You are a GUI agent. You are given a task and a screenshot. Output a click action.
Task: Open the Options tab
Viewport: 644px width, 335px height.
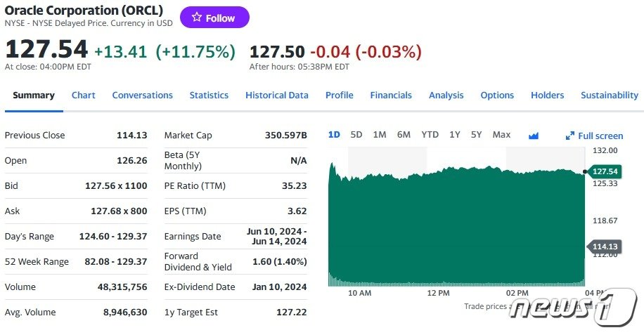click(x=497, y=95)
